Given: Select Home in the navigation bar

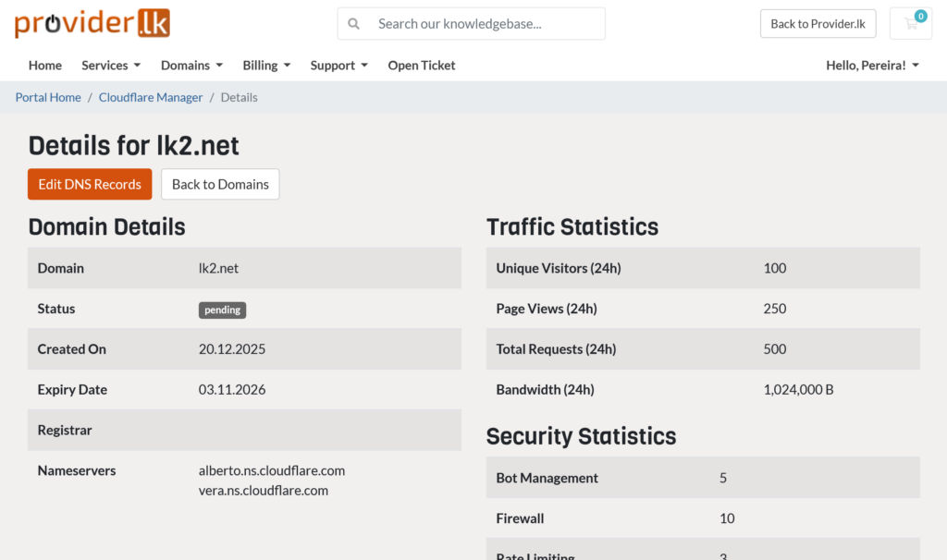Looking at the screenshot, I should pos(44,66).
